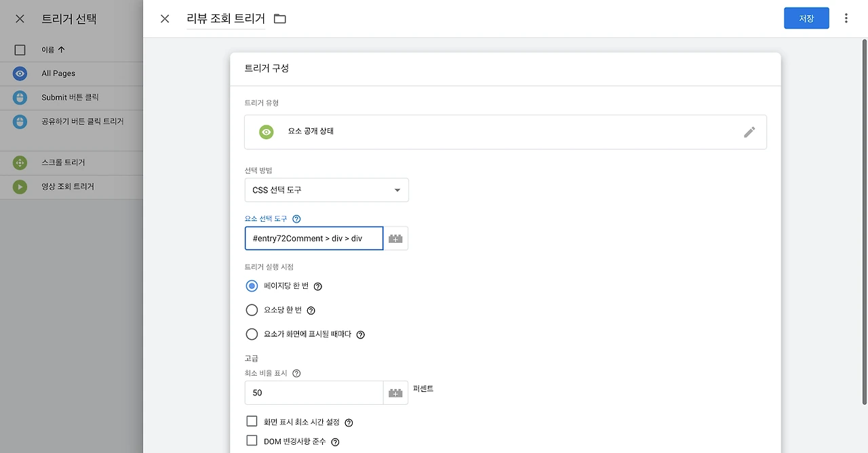This screenshot has width=868, height=453.
Task: Click the green eye 요소 공개 상태 icon
Action: point(267,132)
